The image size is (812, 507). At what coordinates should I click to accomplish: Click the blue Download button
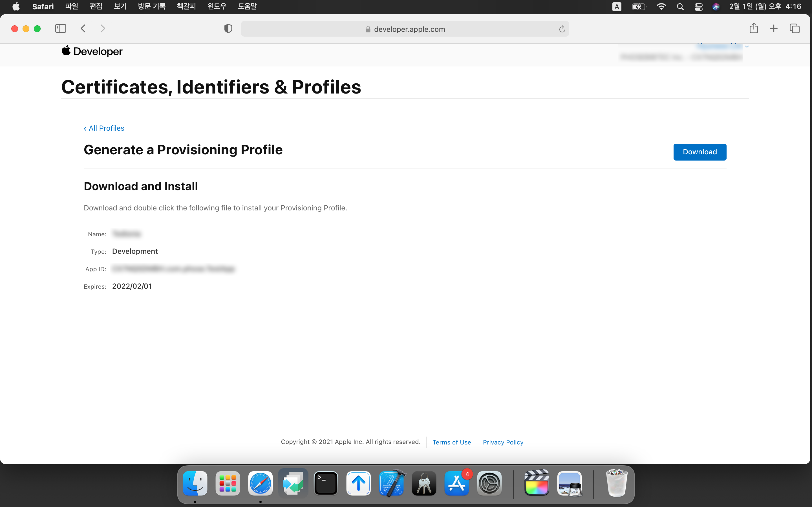coord(700,152)
